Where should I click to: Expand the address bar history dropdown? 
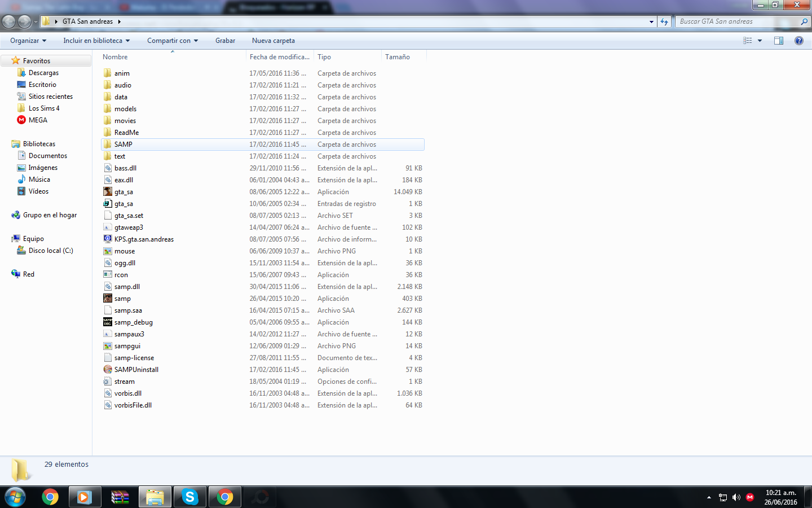651,21
